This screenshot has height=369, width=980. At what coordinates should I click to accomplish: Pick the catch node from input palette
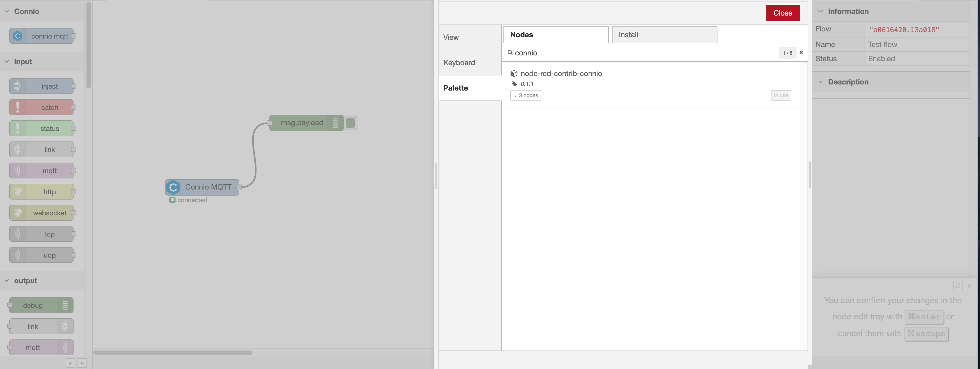[x=41, y=107]
